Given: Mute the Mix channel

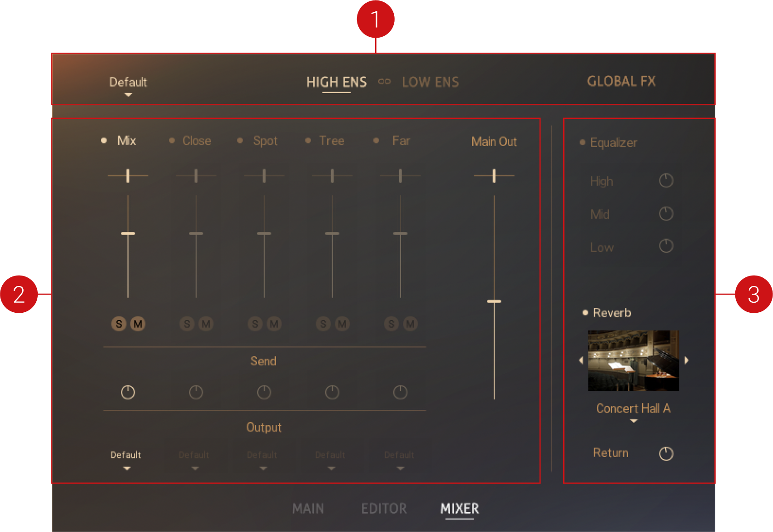Looking at the screenshot, I should click(x=138, y=324).
